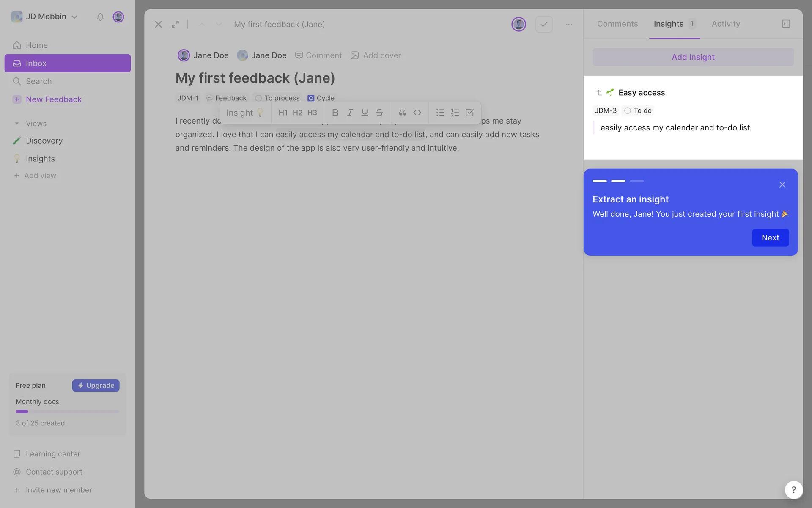This screenshot has height=508, width=812.
Task: Insert a block quote
Action: click(402, 113)
